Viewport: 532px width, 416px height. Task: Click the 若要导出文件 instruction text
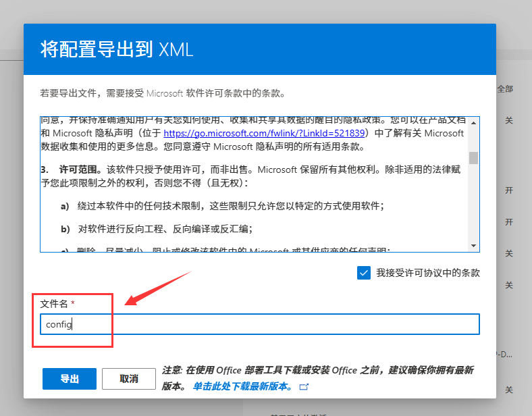point(163,93)
